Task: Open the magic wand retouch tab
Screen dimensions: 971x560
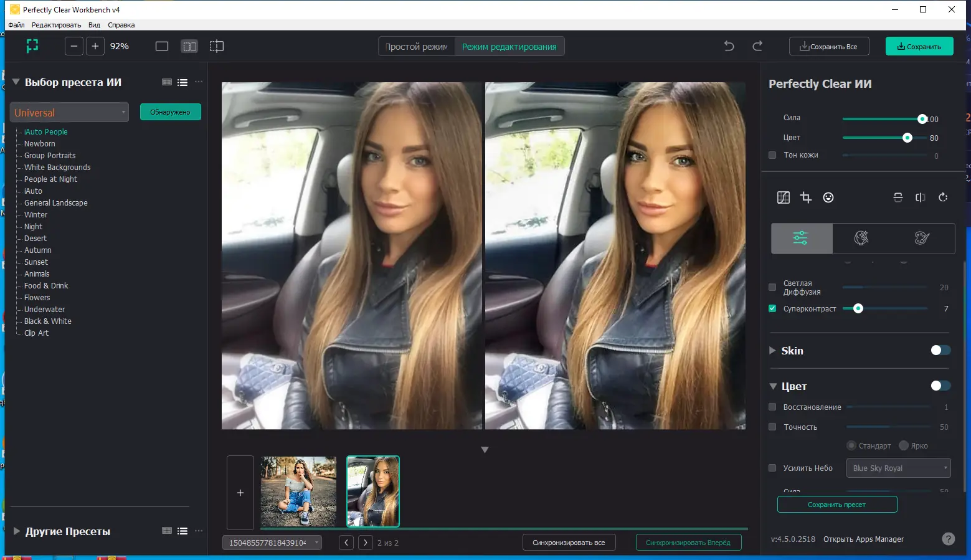Action: (x=861, y=238)
